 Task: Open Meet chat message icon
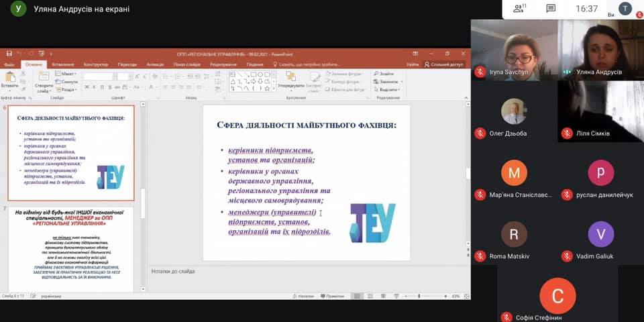pos(551,8)
